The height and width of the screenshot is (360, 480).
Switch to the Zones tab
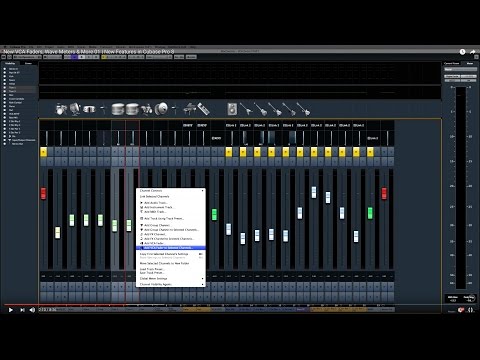[28, 63]
